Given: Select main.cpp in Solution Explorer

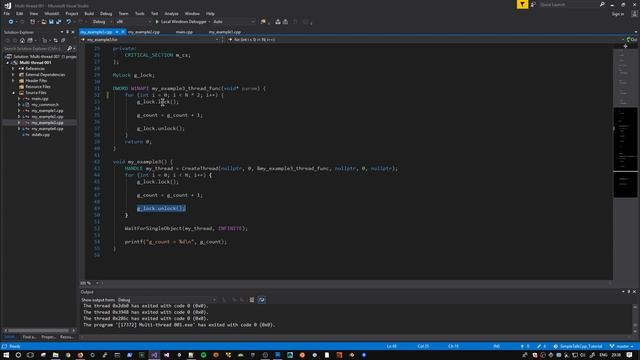Looking at the screenshot, I should click(x=40, y=99).
